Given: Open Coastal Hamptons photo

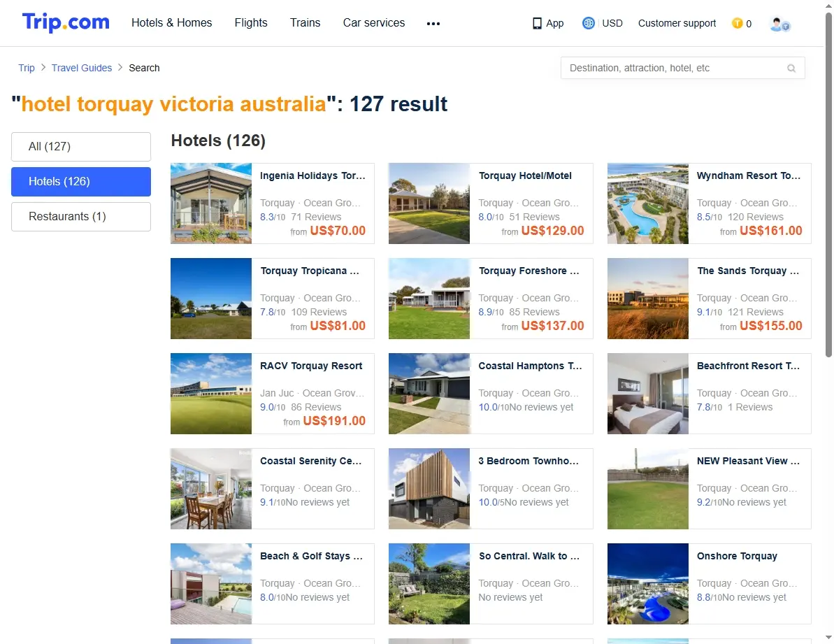Looking at the screenshot, I should click(429, 394).
